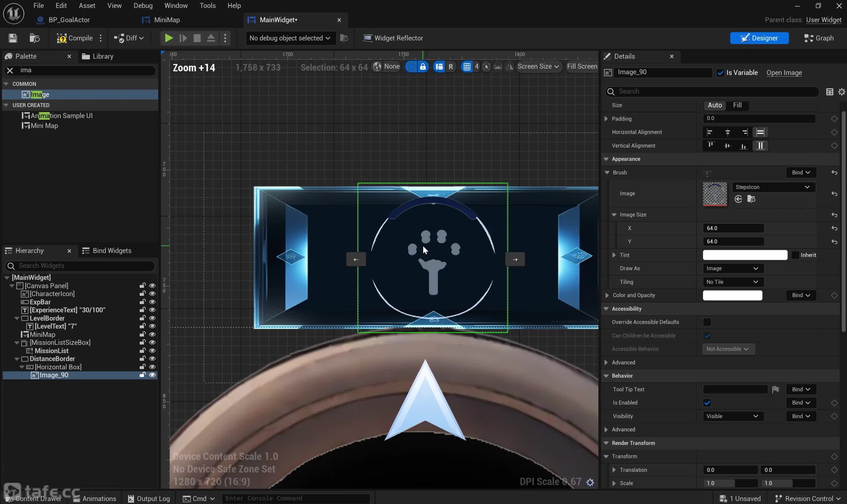Click the Open Image link
Screen dimensions: 847x504
click(x=784, y=73)
